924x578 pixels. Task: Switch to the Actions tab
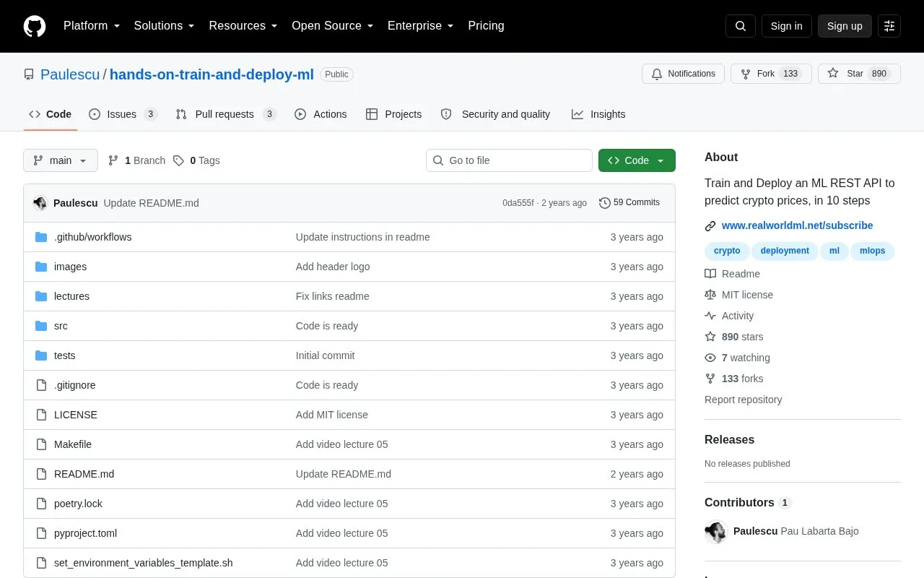[321, 114]
